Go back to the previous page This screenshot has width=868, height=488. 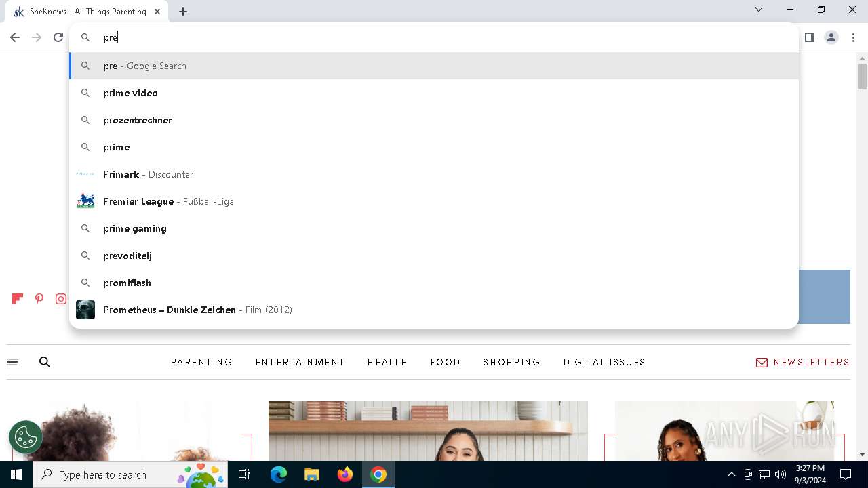click(15, 37)
